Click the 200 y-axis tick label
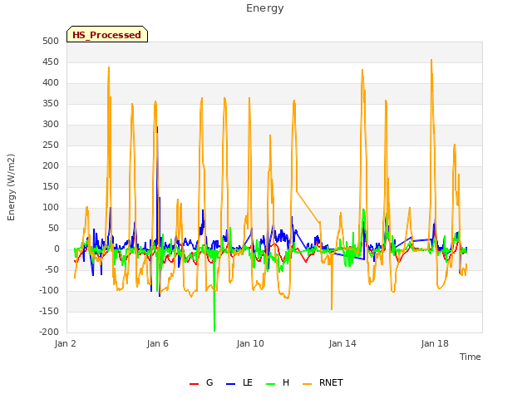This screenshot has height=399, width=532. [x=51, y=166]
